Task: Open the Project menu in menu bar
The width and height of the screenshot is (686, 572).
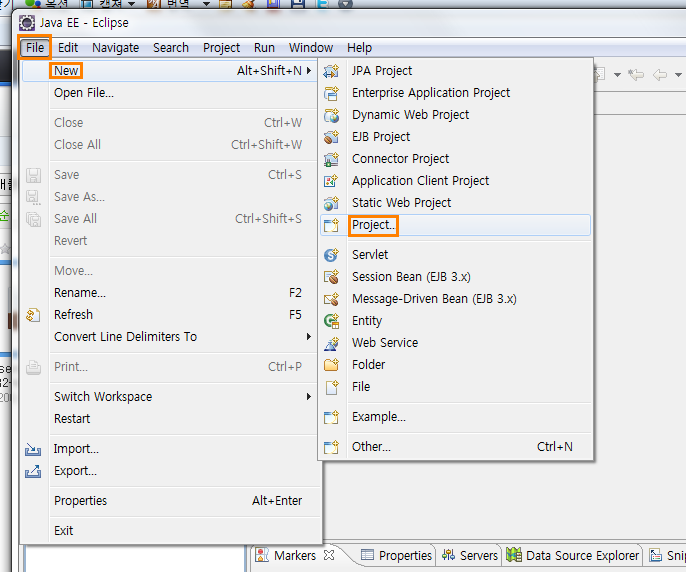Action: pos(221,47)
